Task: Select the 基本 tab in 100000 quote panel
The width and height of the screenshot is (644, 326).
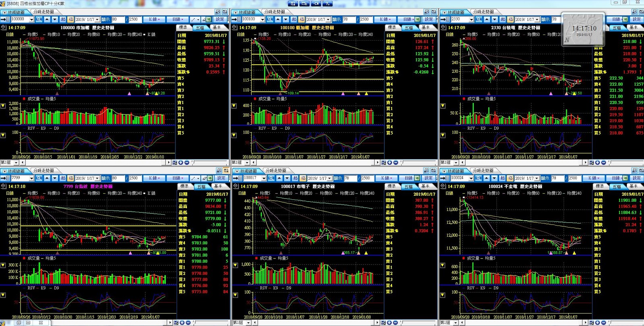Action: (x=217, y=28)
